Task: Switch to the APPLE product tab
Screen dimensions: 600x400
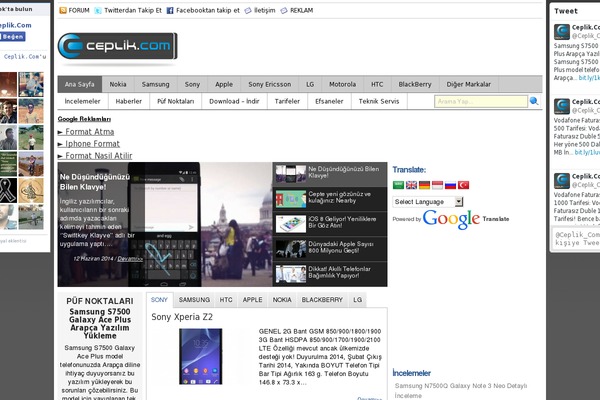Action: [x=253, y=300]
